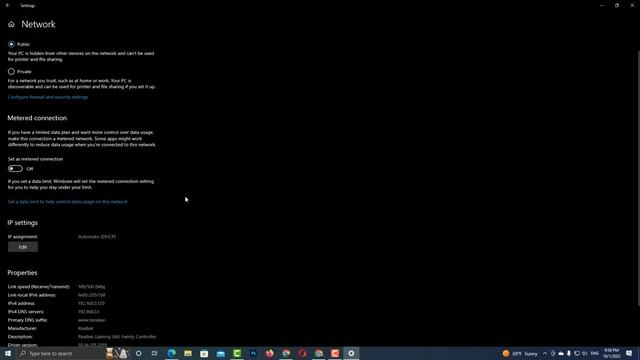Open the first Chrome icon in the taskbar

(x=286, y=353)
